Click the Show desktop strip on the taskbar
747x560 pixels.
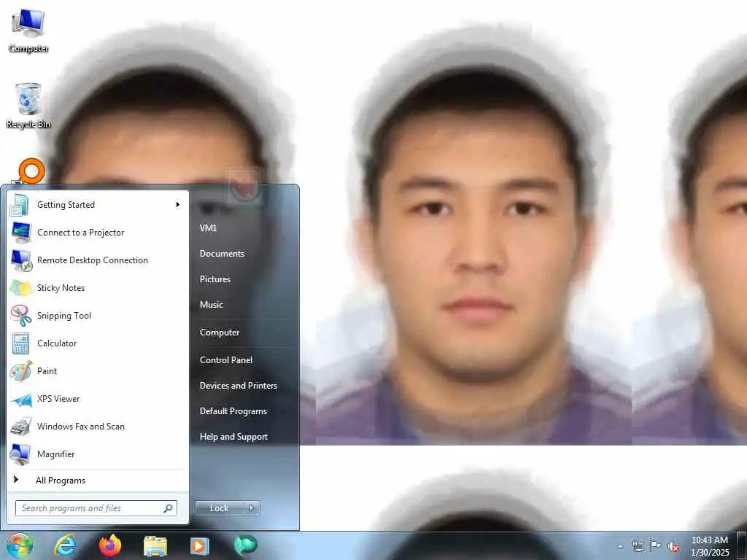point(742,545)
